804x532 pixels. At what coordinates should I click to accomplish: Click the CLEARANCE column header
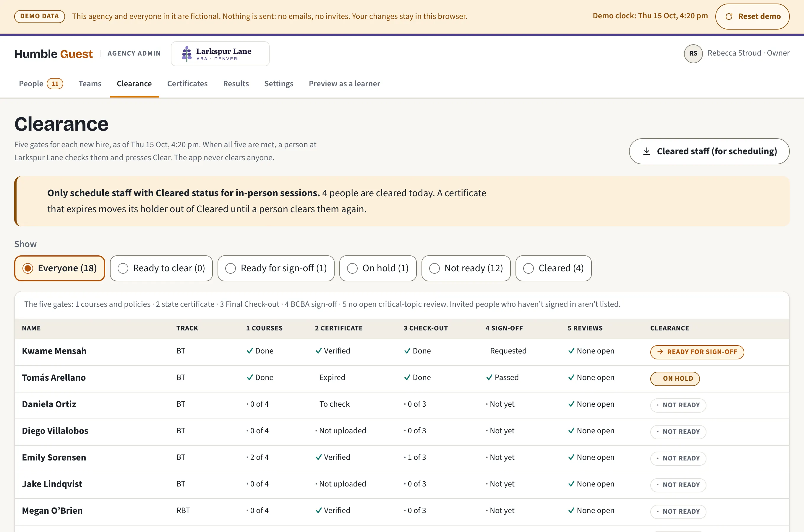coord(669,328)
